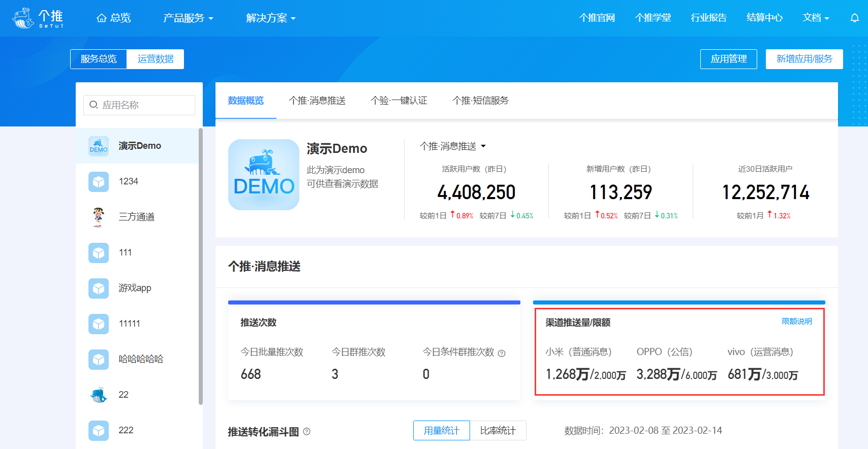Viewport: 868px width, 449px height.
Task: Click active users value 4,408,250
Action: pyautogui.click(x=476, y=193)
